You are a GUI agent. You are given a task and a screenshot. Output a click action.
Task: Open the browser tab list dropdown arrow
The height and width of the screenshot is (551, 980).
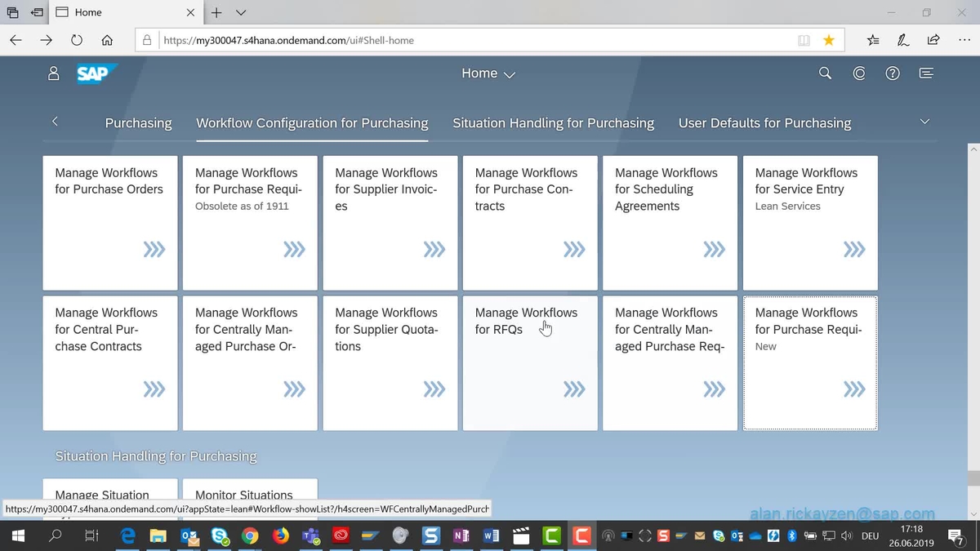[x=241, y=13]
